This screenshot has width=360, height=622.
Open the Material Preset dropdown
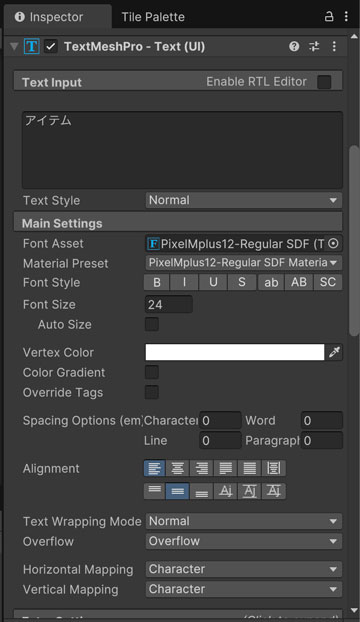pos(243,263)
